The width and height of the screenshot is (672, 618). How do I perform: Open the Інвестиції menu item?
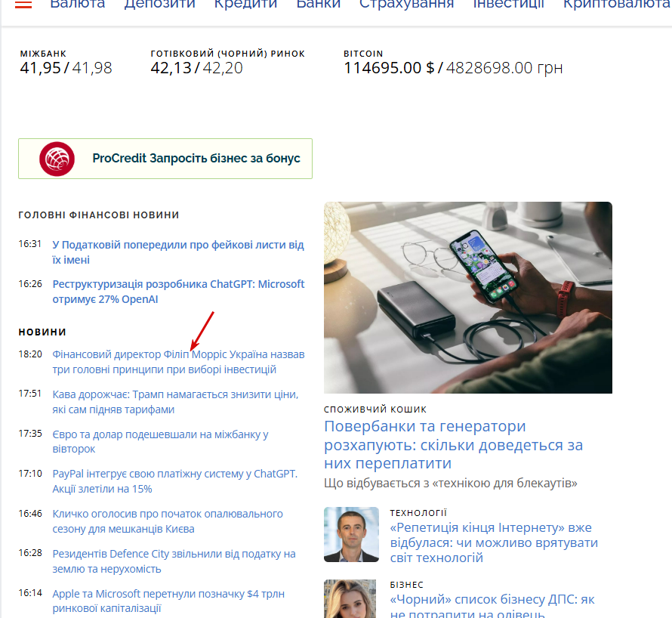point(509,4)
